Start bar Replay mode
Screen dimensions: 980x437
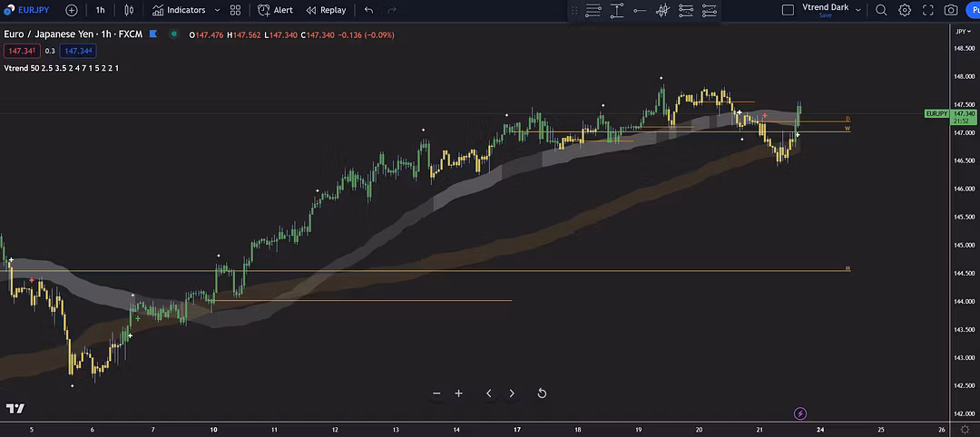pyautogui.click(x=326, y=10)
